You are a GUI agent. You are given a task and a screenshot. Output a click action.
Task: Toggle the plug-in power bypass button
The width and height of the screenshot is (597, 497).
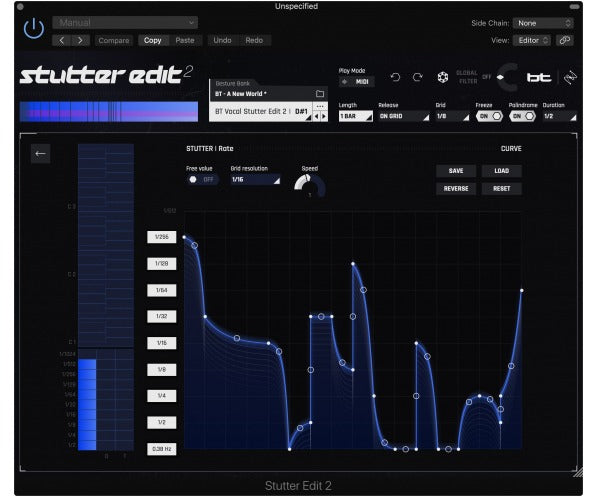[34, 29]
